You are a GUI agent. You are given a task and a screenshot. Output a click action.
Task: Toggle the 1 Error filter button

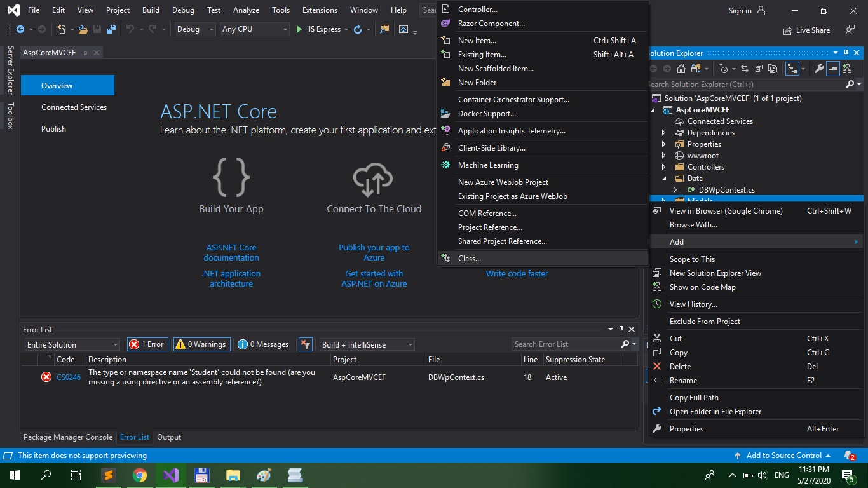147,344
